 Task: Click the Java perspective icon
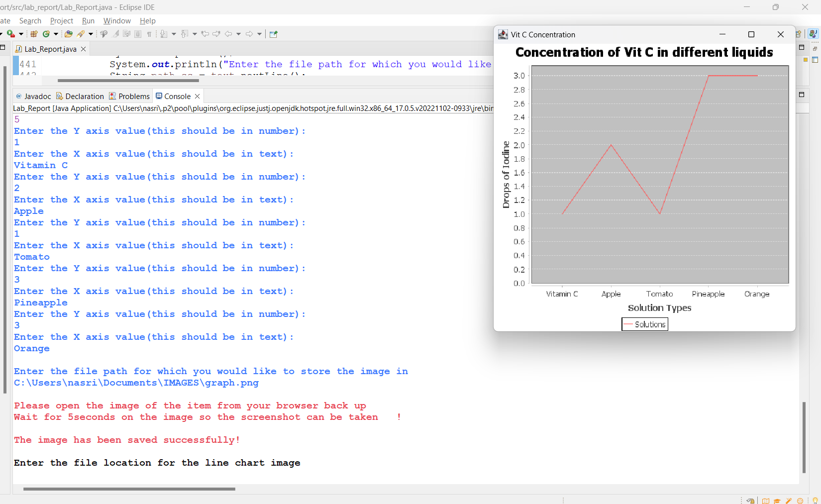pos(813,34)
